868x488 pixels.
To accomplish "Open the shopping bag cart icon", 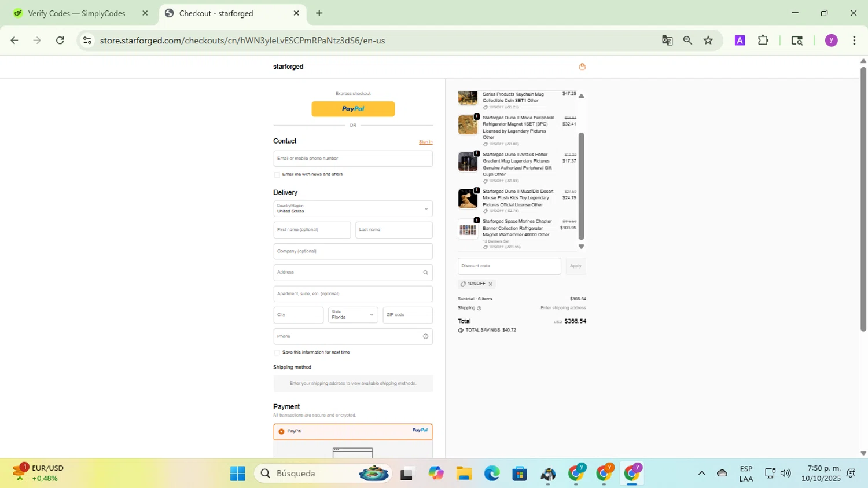I will (582, 67).
